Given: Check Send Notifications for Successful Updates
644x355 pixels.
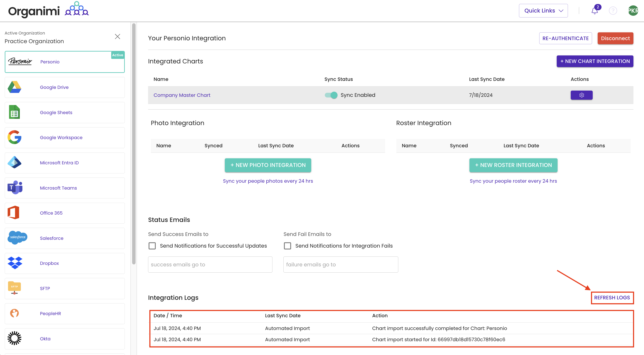Looking at the screenshot, I should tap(152, 246).
